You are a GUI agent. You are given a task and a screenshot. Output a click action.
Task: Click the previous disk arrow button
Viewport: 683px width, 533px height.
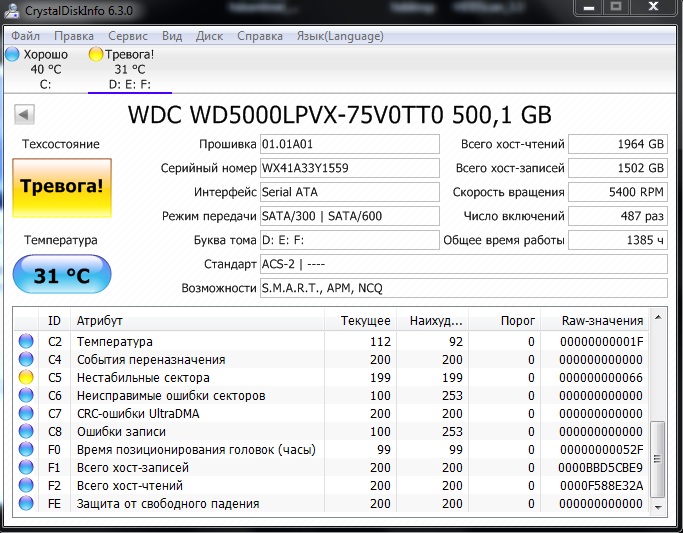click(x=24, y=115)
